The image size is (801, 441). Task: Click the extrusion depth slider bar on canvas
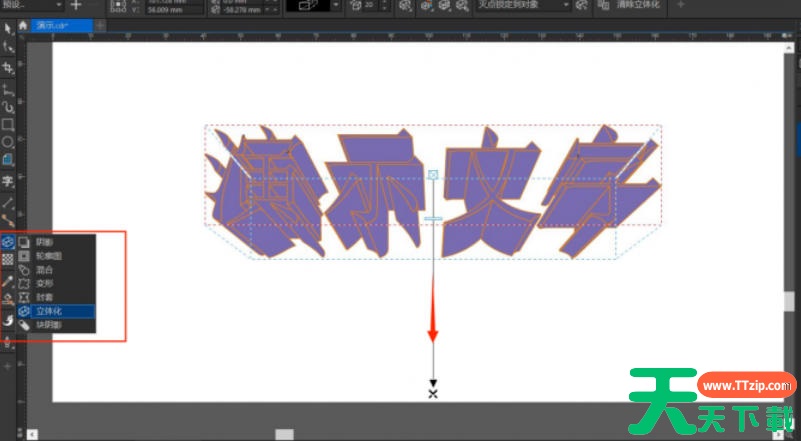pos(433,219)
